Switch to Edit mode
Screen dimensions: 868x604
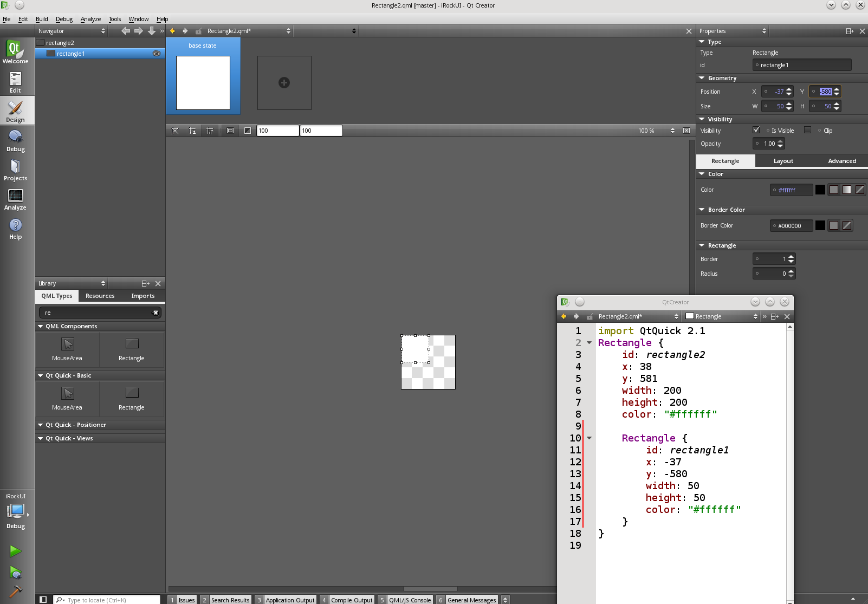coord(15,82)
